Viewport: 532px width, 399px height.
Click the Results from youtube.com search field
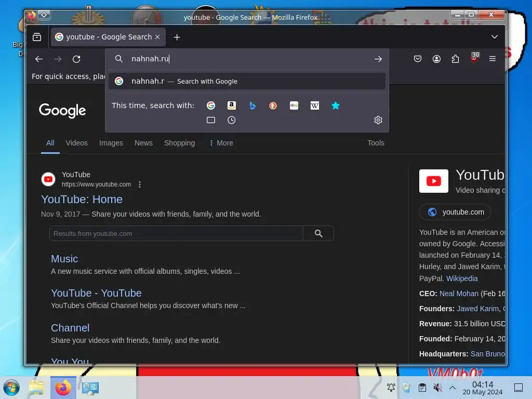coord(176,233)
